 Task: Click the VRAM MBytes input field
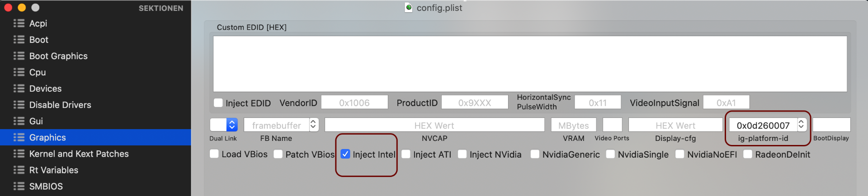(x=573, y=125)
